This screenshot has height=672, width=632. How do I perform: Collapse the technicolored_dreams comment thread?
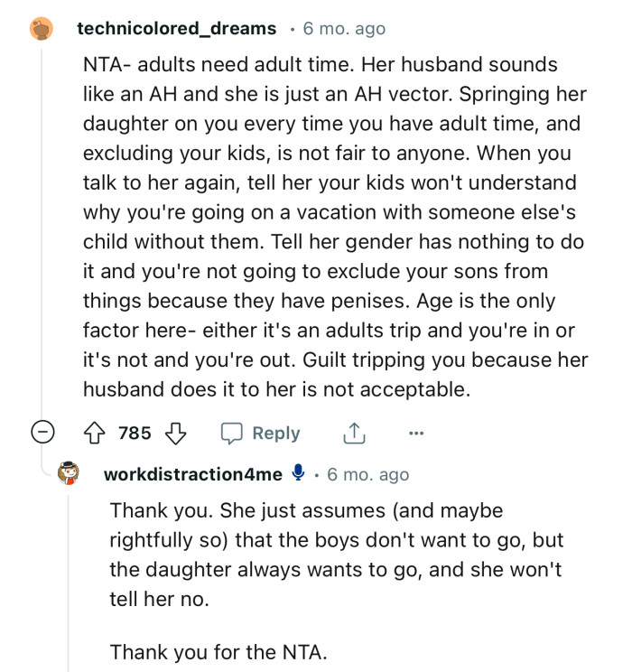[x=42, y=434]
